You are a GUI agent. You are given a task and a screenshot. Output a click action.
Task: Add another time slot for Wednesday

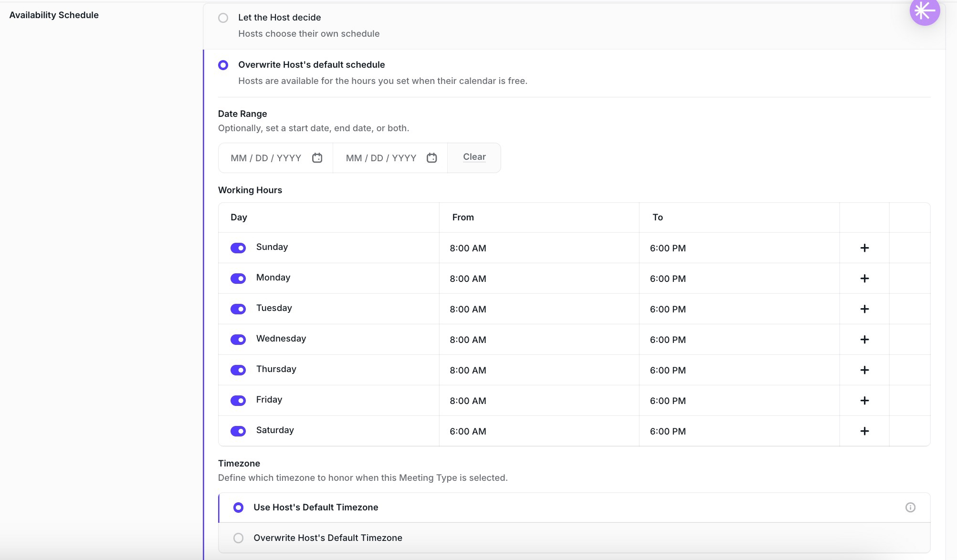click(x=864, y=340)
